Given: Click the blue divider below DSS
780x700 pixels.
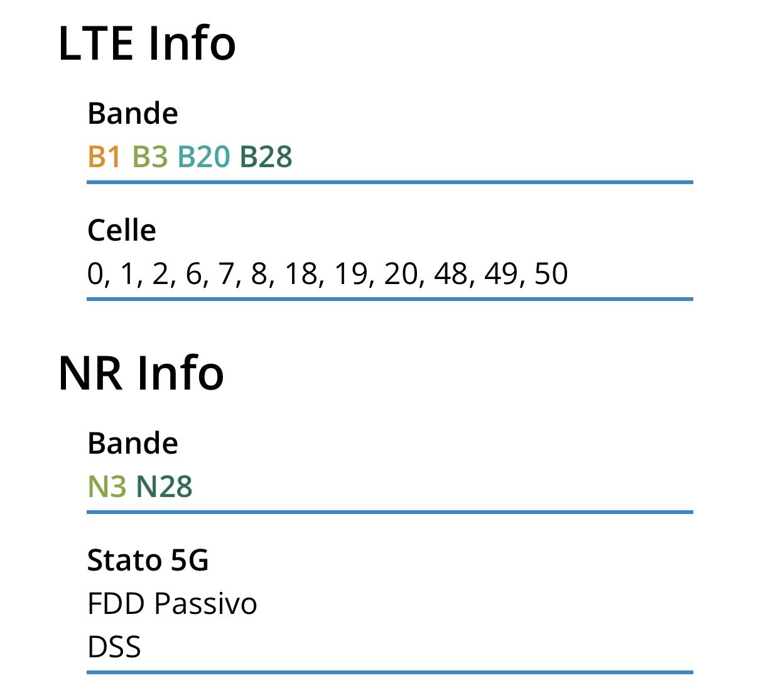Looking at the screenshot, I should [389, 672].
